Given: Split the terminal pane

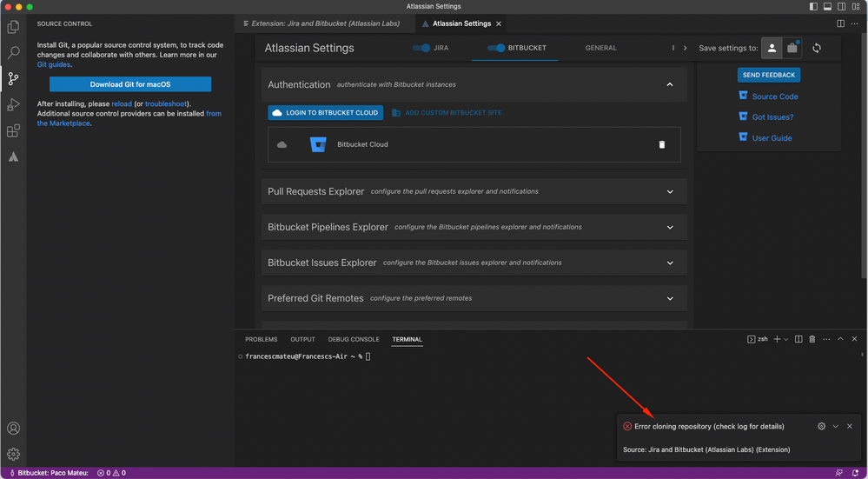Looking at the screenshot, I should 798,339.
